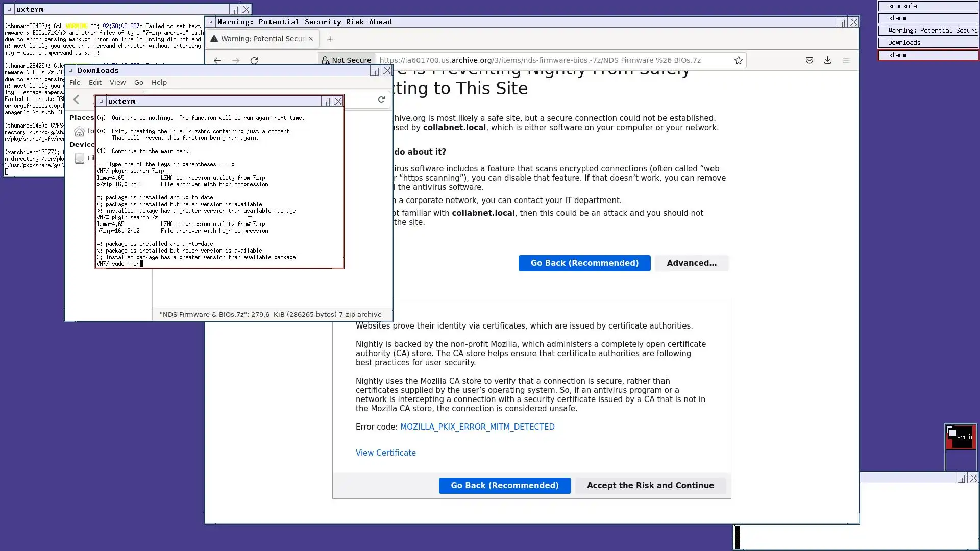Viewport: 980px width, 551px height.
Task: Click the browser back arrow icon
Action: pos(217,60)
